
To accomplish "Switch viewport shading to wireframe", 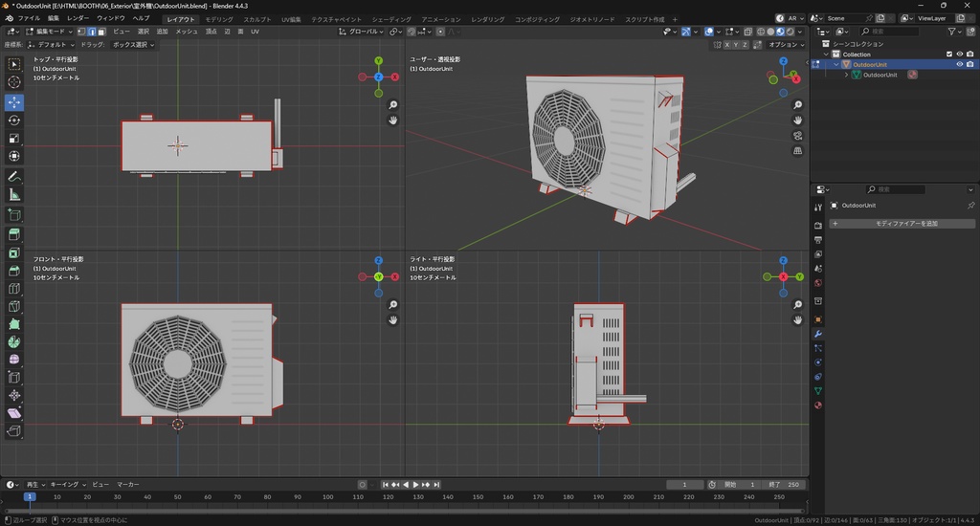I will [761, 32].
